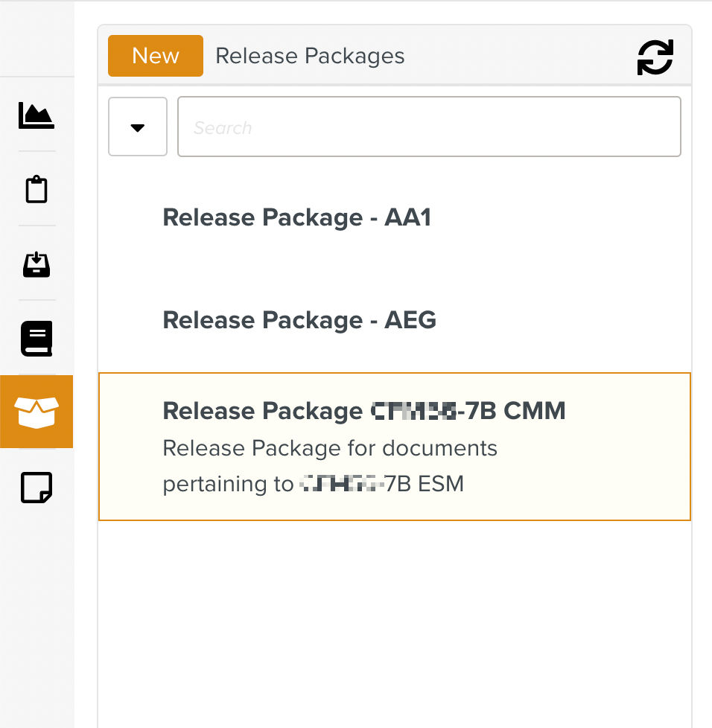The width and height of the screenshot is (712, 728).
Task: Click the highlighted open box packages icon
Action: coord(36,412)
